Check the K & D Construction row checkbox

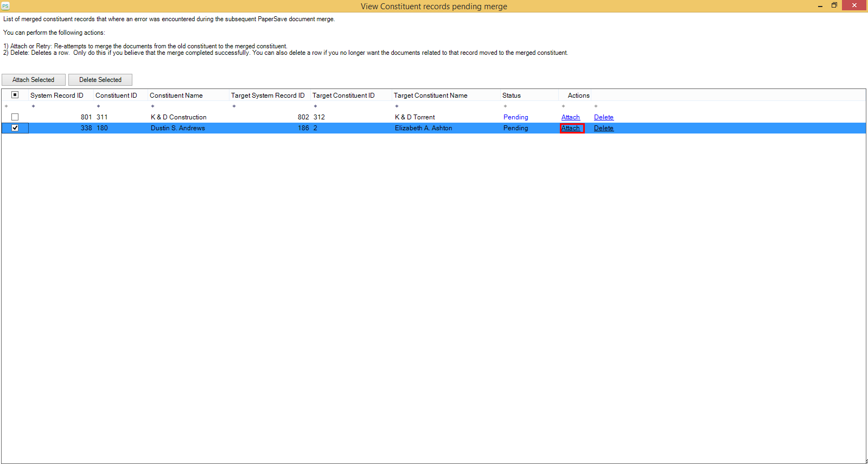pyautogui.click(x=15, y=117)
